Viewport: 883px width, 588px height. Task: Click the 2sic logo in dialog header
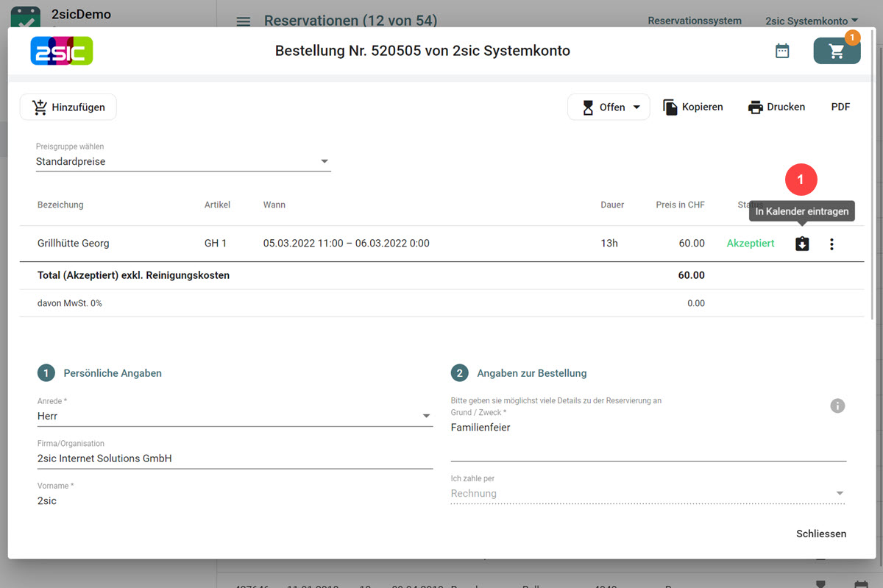coord(62,51)
